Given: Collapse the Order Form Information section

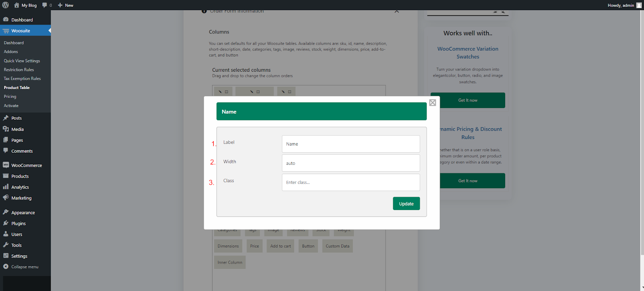Looking at the screenshot, I should (397, 11).
